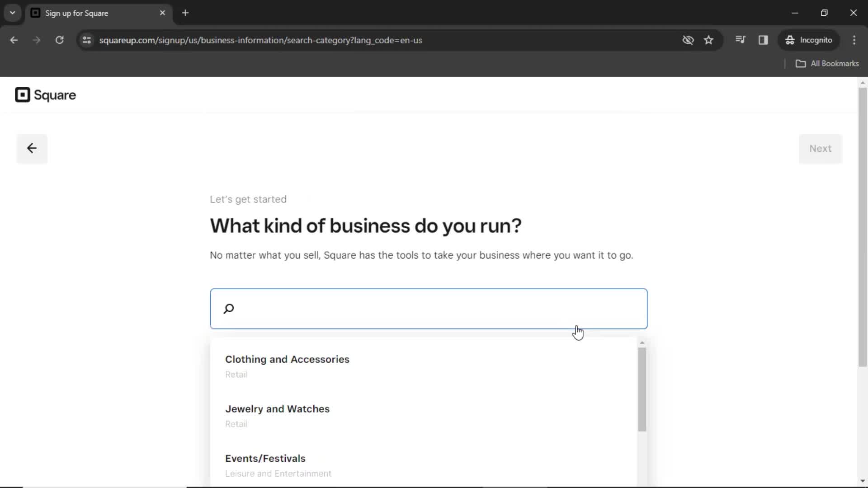Click Leisure and Entertainment label

pos(278,474)
